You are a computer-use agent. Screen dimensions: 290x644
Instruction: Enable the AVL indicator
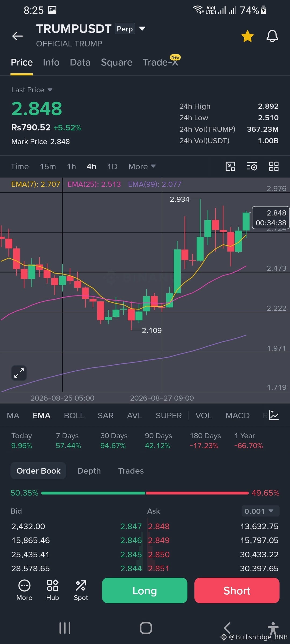coord(134,416)
